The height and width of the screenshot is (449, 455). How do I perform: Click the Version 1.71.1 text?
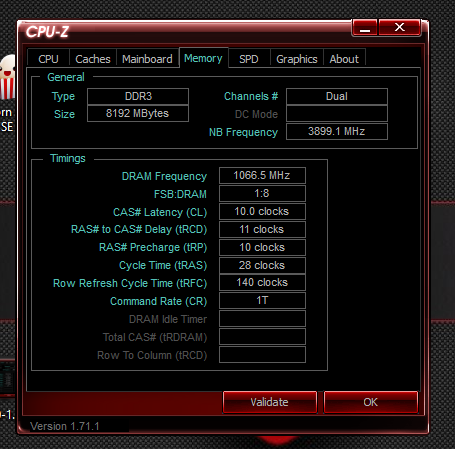[x=65, y=426]
